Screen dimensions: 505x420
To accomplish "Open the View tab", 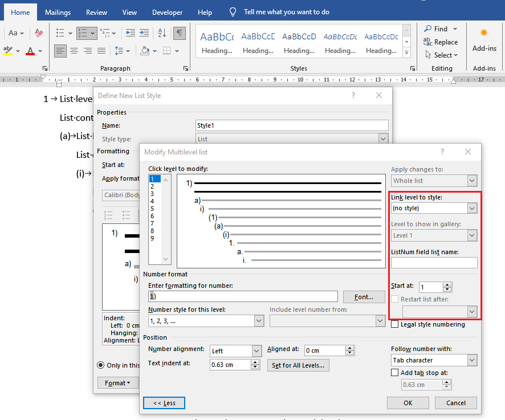I will coord(129,12).
